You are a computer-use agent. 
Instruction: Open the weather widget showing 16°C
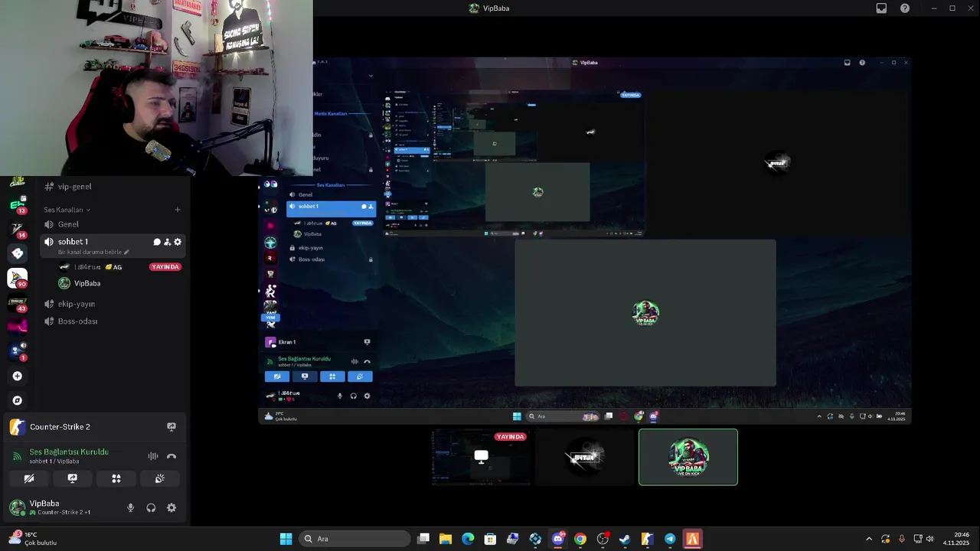click(x=32, y=539)
